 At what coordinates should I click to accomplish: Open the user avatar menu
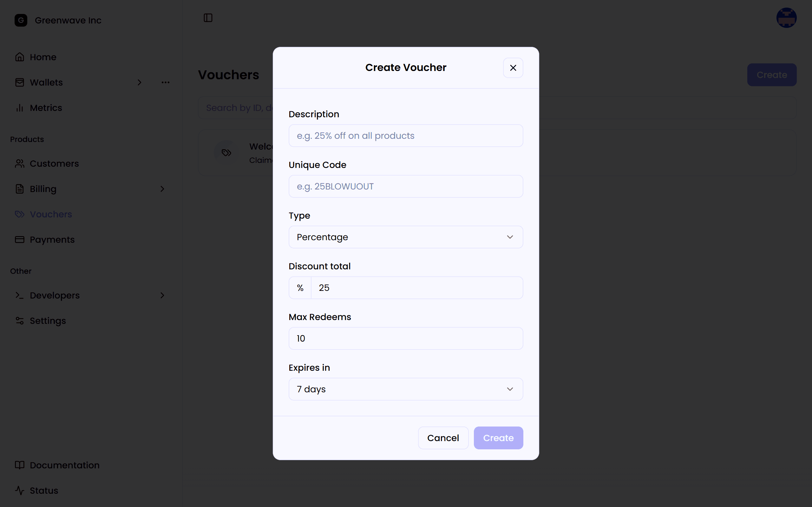(x=786, y=18)
